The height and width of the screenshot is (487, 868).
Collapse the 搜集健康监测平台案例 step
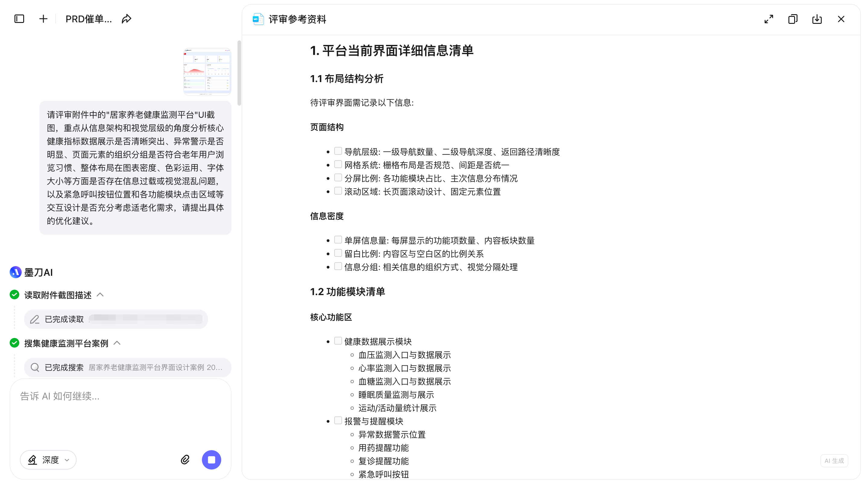tap(117, 343)
